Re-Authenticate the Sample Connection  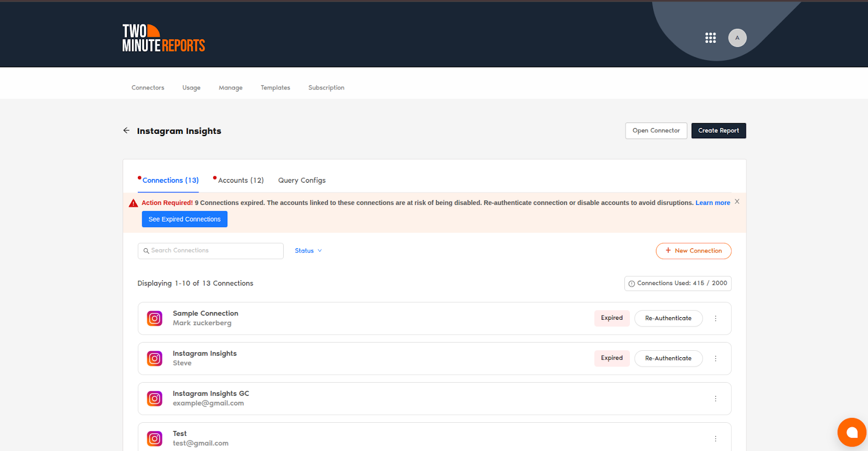coord(668,318)
